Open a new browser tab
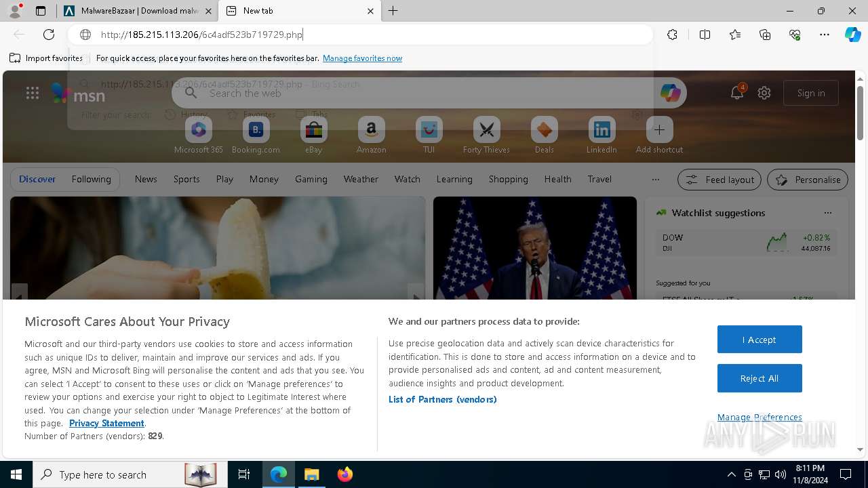The height and width of the screenshot is (488, 868). coord(393,11)
